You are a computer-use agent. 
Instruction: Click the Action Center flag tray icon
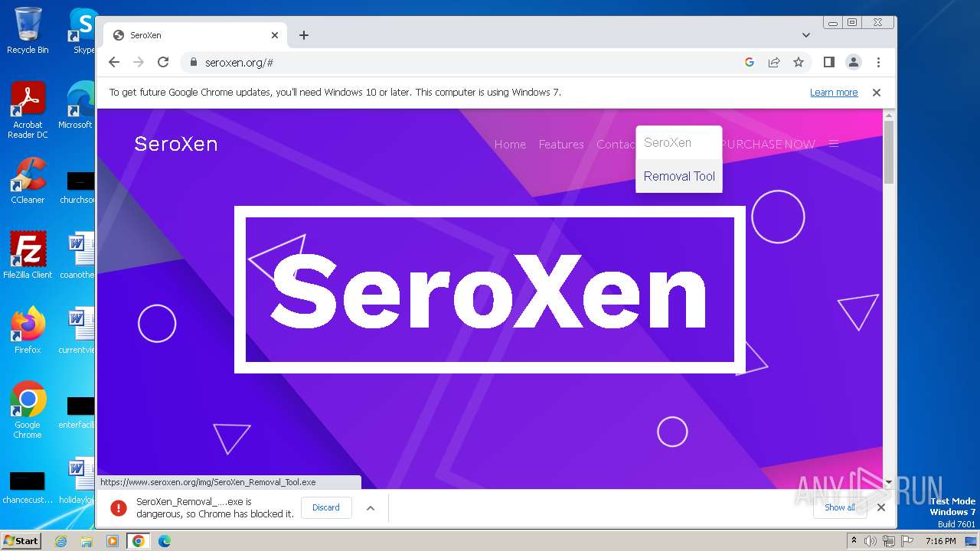point(906,541)
